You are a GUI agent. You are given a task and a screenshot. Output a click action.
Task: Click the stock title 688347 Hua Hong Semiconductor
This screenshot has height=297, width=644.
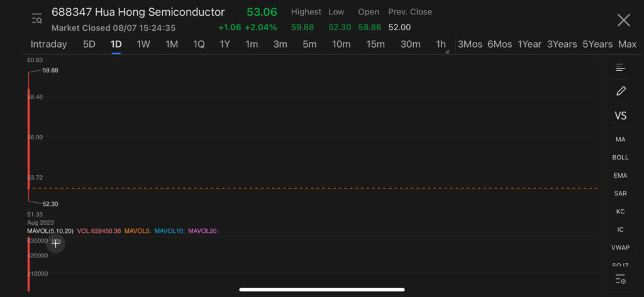pyautogui.click(x=138, y=13)
